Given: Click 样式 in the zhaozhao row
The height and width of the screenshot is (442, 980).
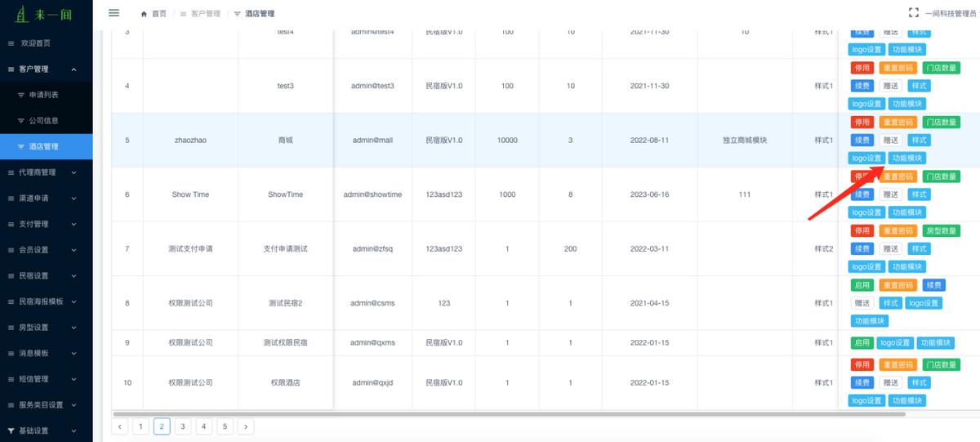Looking at the screenshot, I should 919,141.
